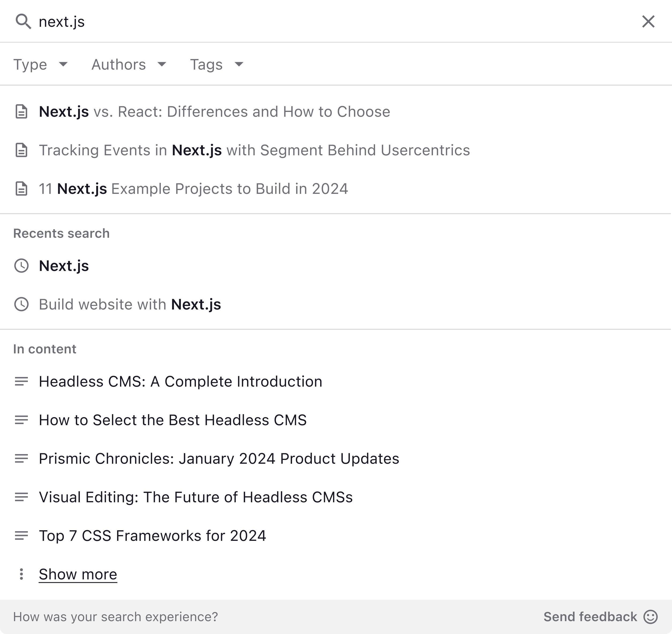Click lines icon beside Visual Editing result
Image resolution: width=672 pixels, height=634 pixels.
click(x=21, y=497)
